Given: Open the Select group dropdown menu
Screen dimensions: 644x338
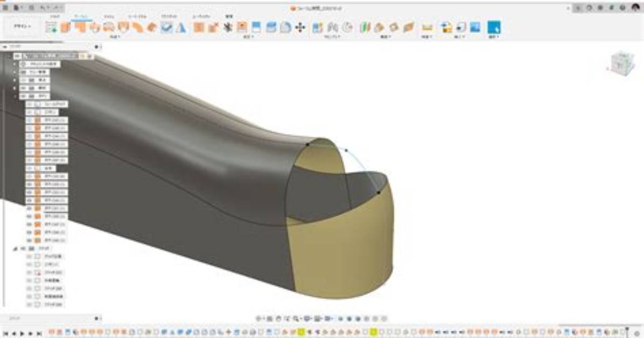Looking at the screenshot, I should pos(494,37).
